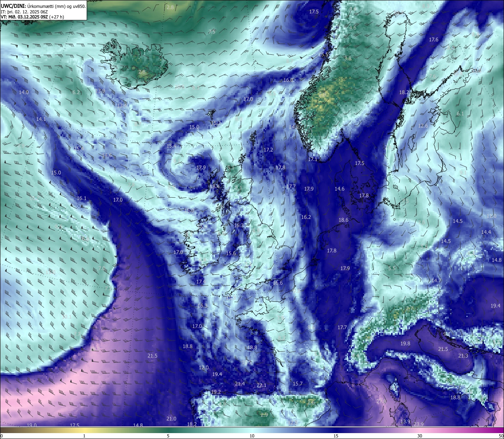Viewport: 504px width, 439px height.
Task: Click the 'IT: þri. 02. 12. 2025 06Z' line
Action: coord(25,12)
